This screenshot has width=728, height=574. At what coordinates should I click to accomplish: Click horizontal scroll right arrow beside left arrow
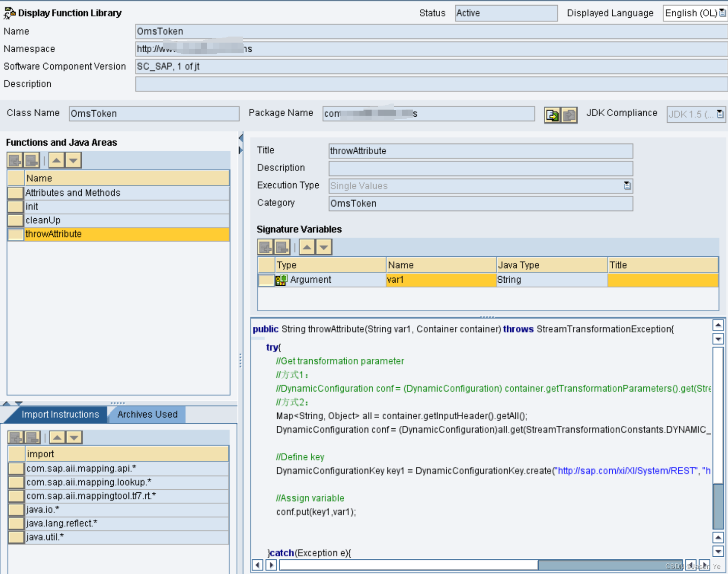[x=271, y=565]
